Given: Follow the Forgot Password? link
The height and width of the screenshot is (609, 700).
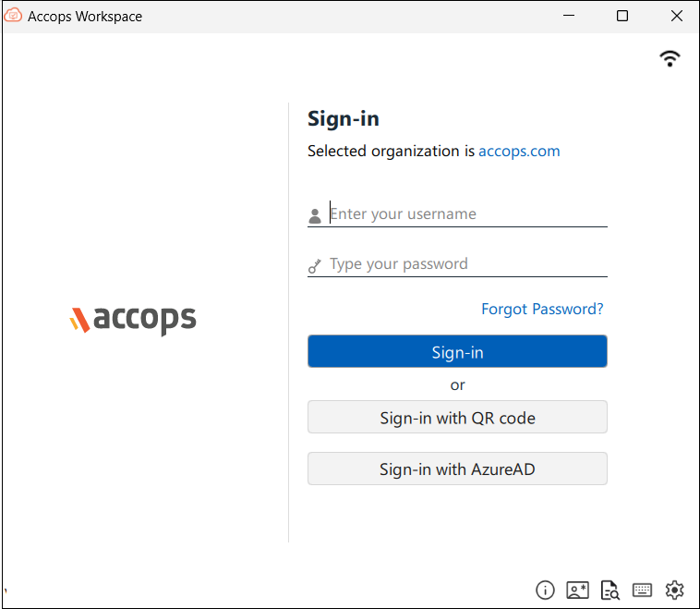Looking at the screenshot, I should pos(542,310).
